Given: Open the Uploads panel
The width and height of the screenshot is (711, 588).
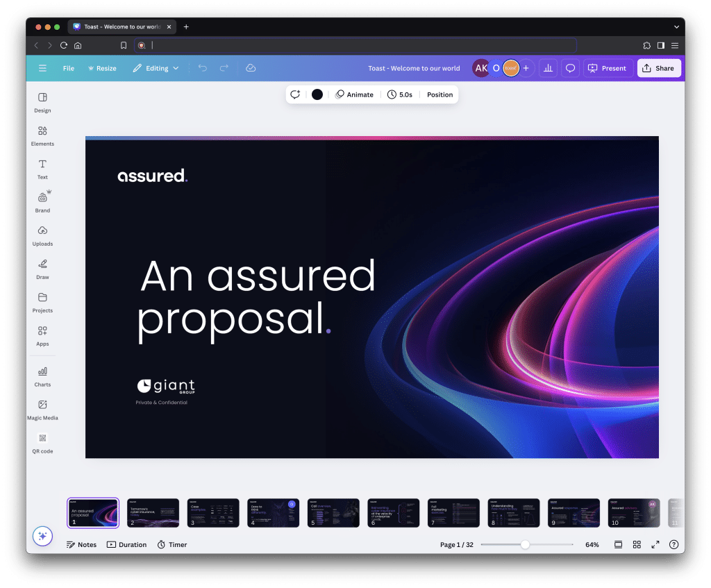Looking at the screenshot, I should tap(42, 236).
